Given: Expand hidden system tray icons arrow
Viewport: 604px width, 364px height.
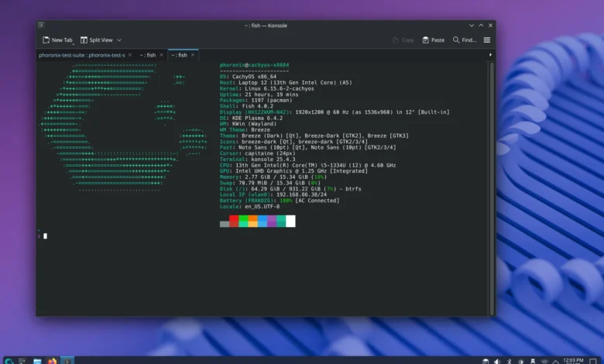Looking at the screenshot, I should click(x=556, y=362).
